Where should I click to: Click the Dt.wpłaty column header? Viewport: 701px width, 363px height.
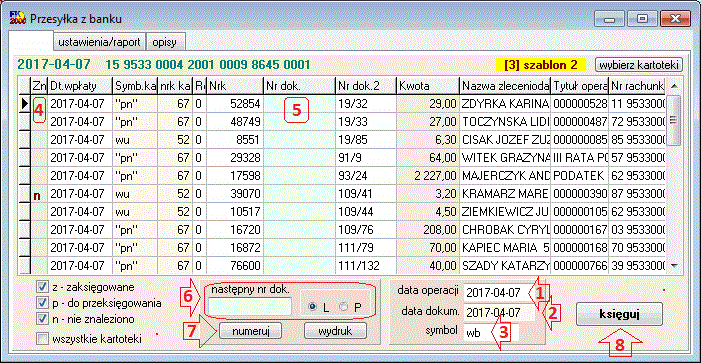coord(80,85)
